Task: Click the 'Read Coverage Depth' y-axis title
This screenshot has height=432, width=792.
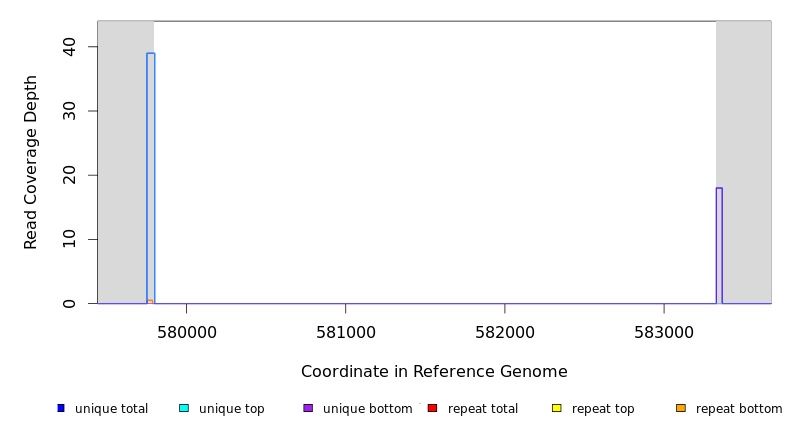Action: point(32,162)
